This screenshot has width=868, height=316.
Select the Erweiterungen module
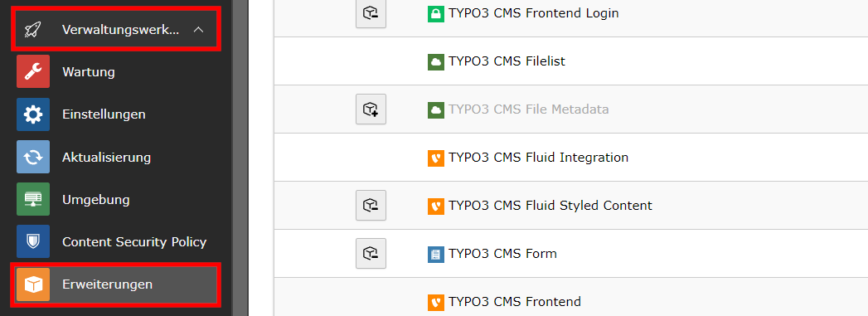[x=117, y=284]
